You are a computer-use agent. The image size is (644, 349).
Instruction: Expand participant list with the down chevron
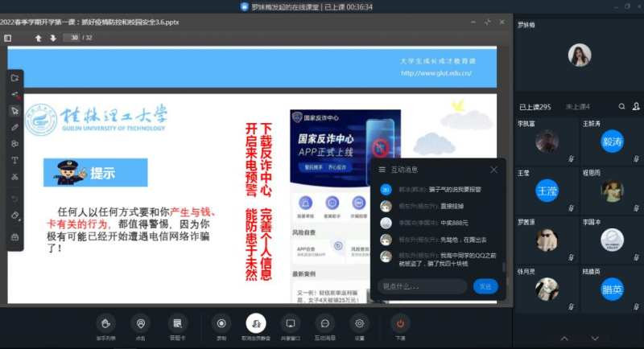(x=595, y=338)
